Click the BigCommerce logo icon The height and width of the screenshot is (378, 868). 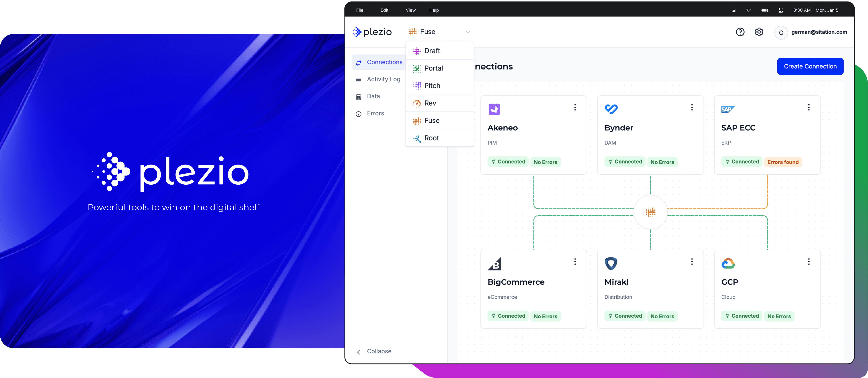[494, 263]
